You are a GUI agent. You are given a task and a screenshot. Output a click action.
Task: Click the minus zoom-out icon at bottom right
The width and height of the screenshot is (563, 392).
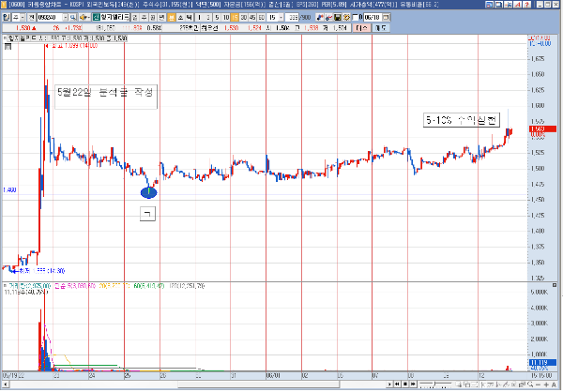(538, 384)
